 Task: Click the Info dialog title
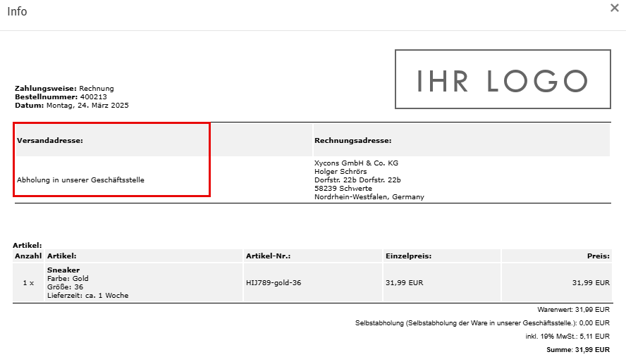coord(18,12)
